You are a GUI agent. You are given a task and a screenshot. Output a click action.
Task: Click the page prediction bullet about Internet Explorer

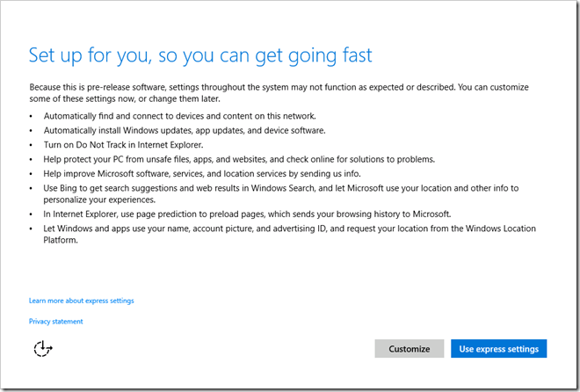click(x=247, y=214)
